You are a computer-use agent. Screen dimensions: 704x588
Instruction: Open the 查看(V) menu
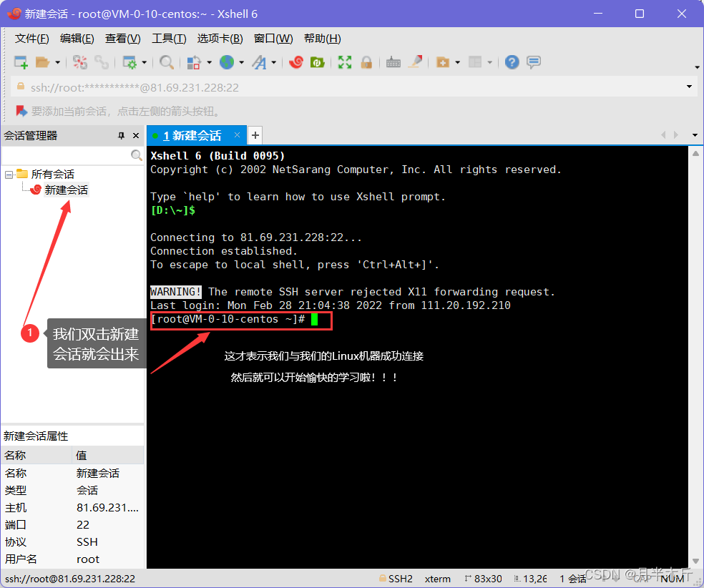[x=122, y=39]
